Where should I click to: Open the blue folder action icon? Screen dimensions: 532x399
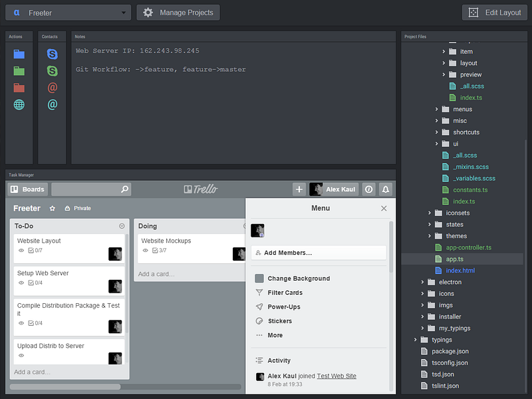click(19, 54)
